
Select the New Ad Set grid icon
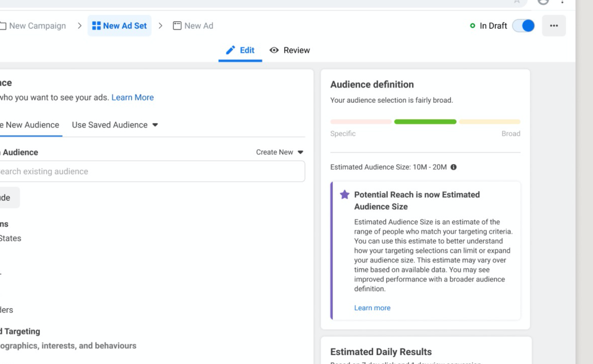click(x=96, y=26)
